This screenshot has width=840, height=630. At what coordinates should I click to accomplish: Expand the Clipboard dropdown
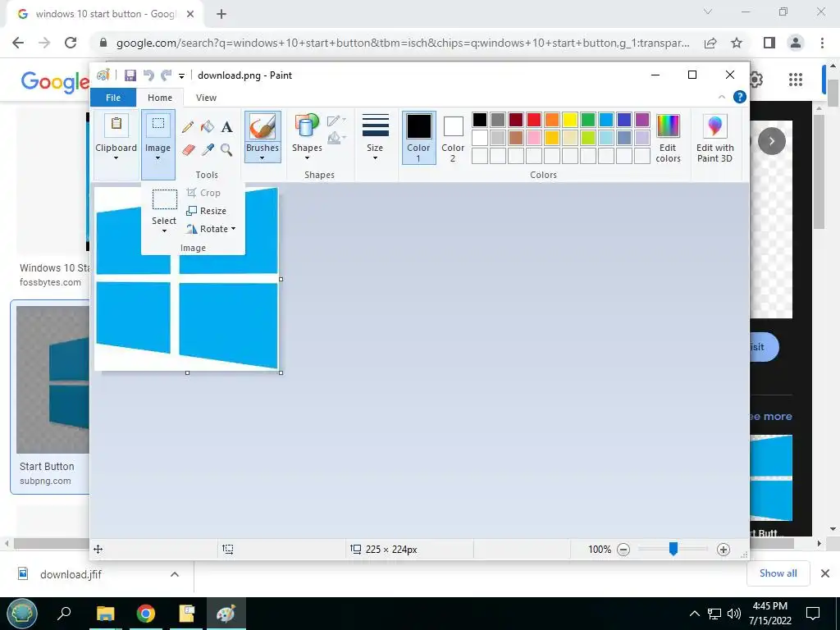pyautogui.click(x=116, y=158)
